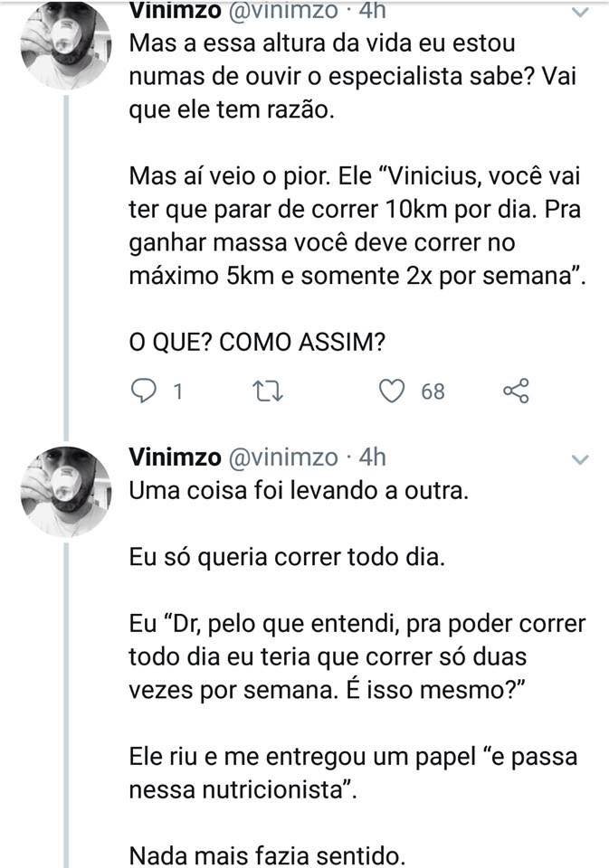Open the partially cropped Vinimzo name at top
The image size is (609, 868).
(x=176, y=11)
